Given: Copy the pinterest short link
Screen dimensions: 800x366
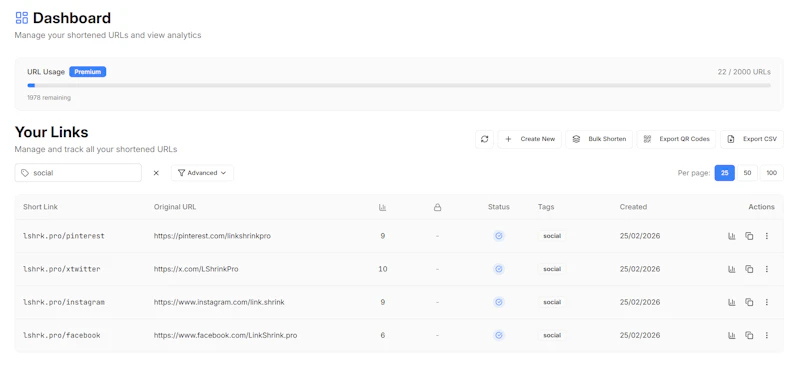Looking at the screenshot, I should tap(749, 236).
